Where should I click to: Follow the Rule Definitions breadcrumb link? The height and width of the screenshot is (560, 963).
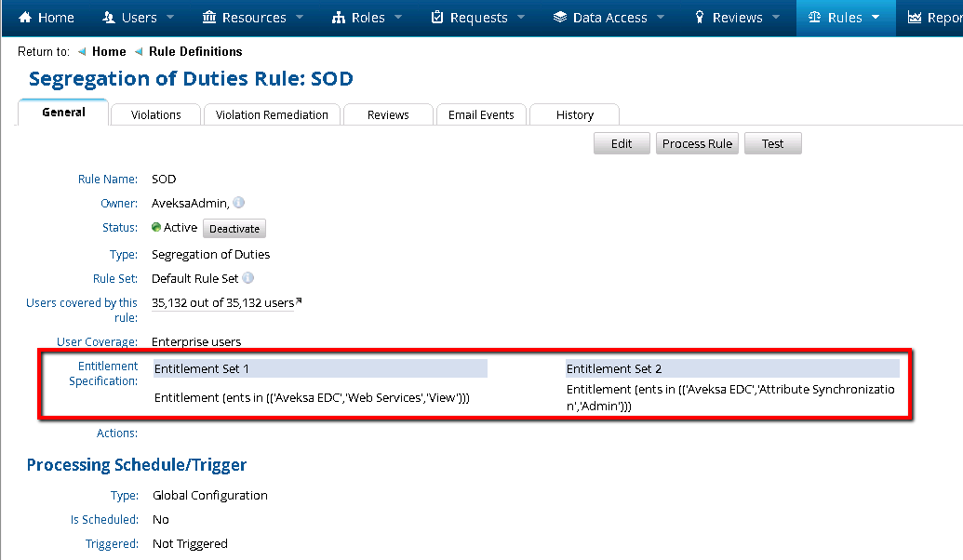point(195,52)
